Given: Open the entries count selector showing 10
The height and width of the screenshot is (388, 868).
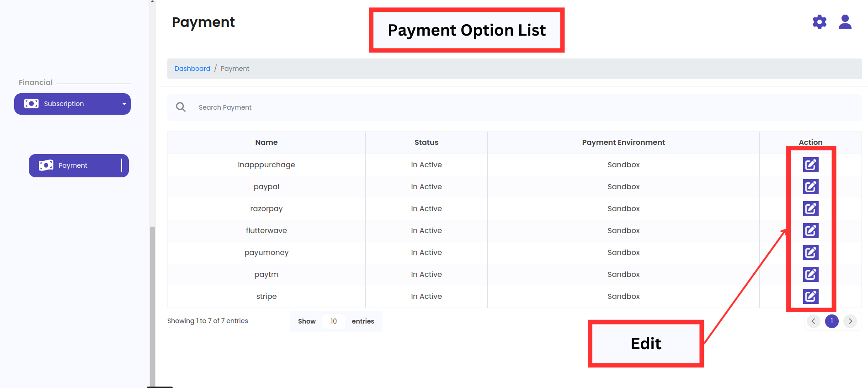Looking at the screenshot, I should tap(334, 321).
